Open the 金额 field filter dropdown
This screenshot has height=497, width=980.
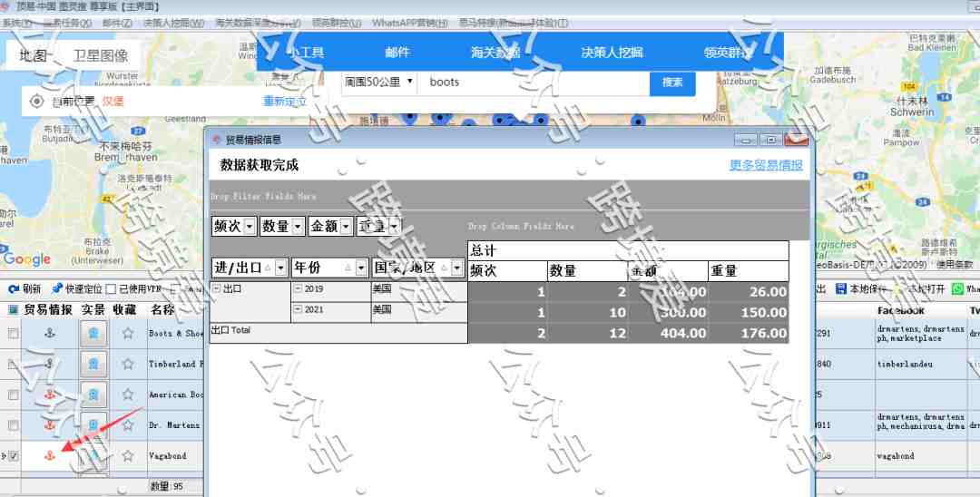(346, 226)
